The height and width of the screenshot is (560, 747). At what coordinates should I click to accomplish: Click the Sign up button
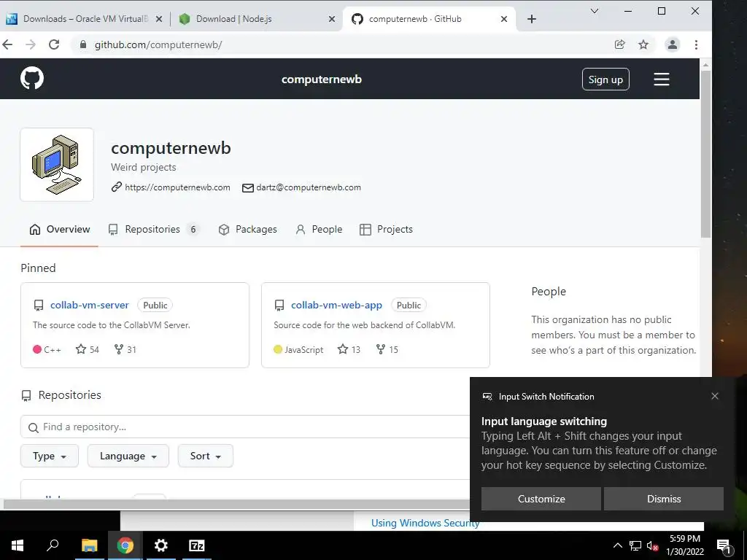pyautogui.click(x=605, y=79)
